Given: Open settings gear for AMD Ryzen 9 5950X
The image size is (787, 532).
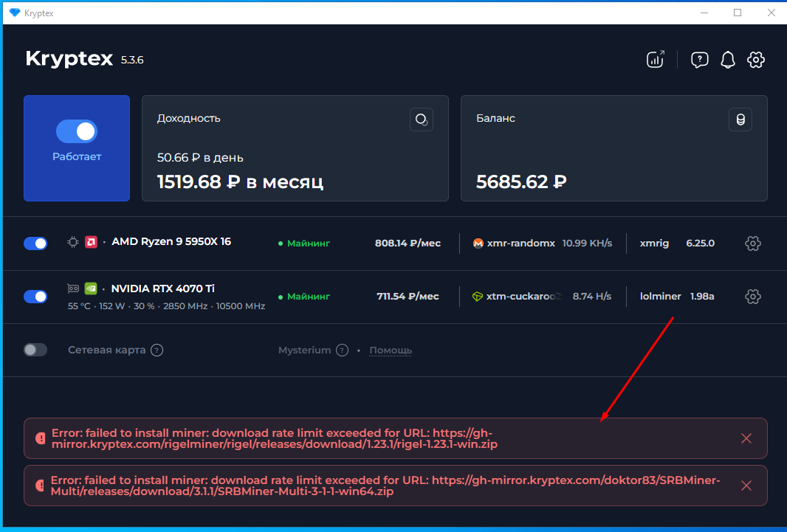Looking at the screenshot, I should click(x=752, y=243).
